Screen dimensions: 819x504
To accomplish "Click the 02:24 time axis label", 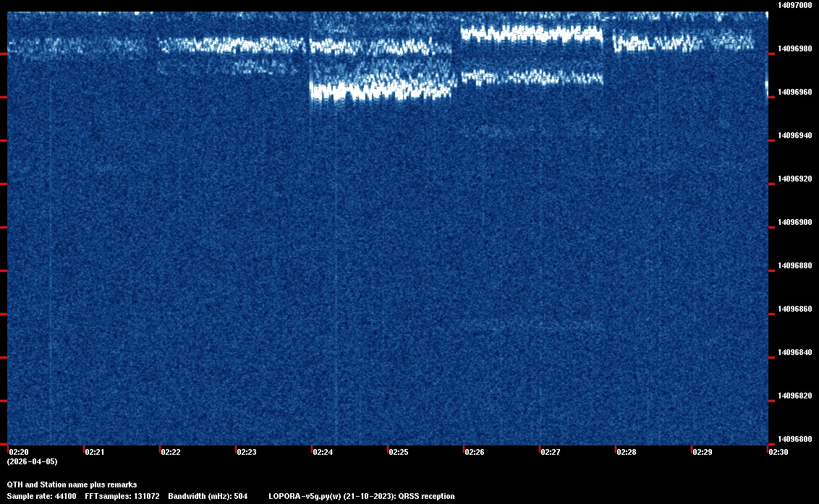I will coord(323,452).
